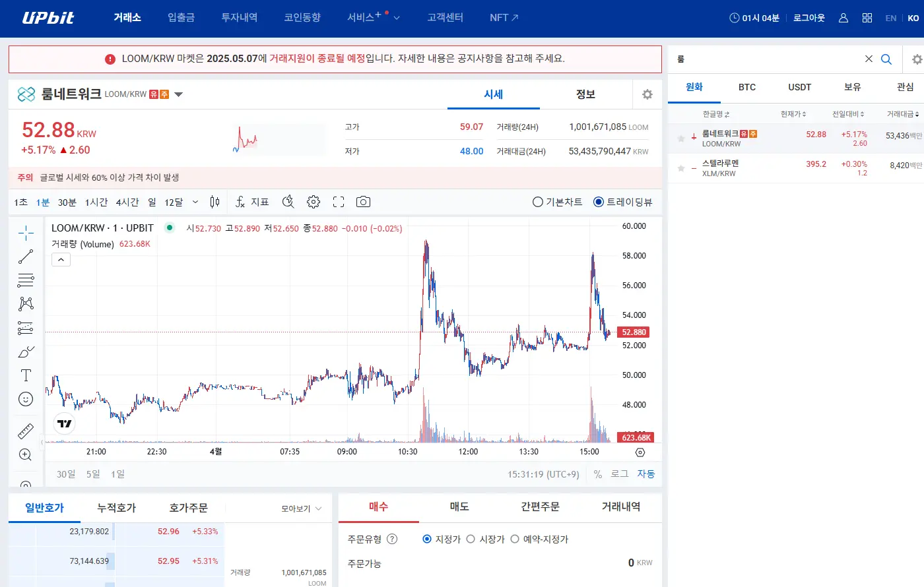Viewport: 924px width, 587px height.
Task: Take a chart snapshot with camera icon
Action: [x=363, y=202]
